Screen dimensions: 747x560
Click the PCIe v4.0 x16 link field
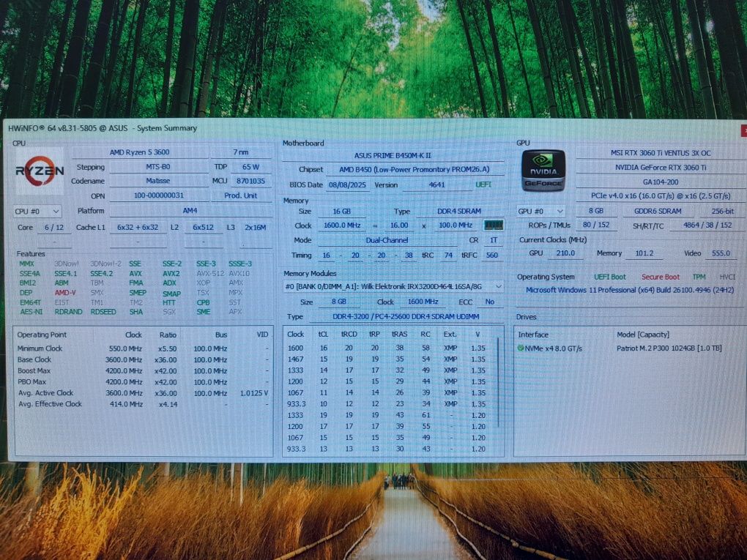tap(661, 195)
